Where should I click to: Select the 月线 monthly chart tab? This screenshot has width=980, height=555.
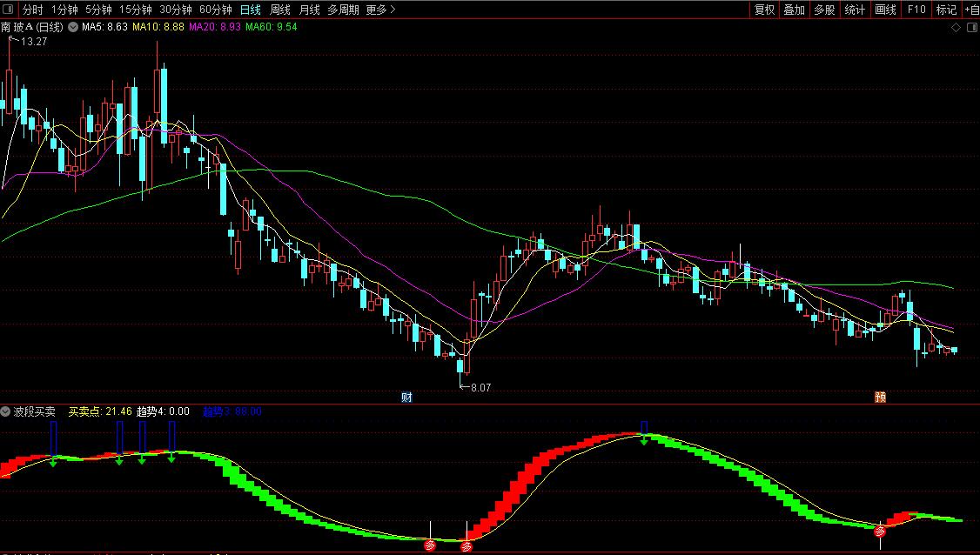click(309, 10)
